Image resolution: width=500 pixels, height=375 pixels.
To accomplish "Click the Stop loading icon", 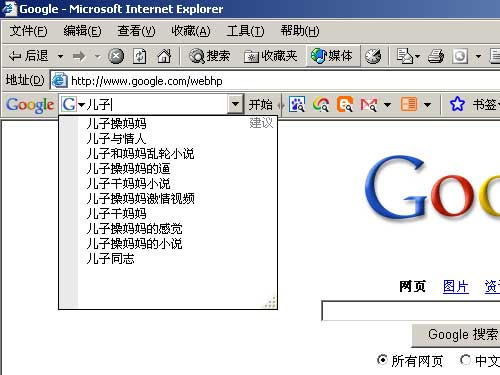I will click(116, 56).
